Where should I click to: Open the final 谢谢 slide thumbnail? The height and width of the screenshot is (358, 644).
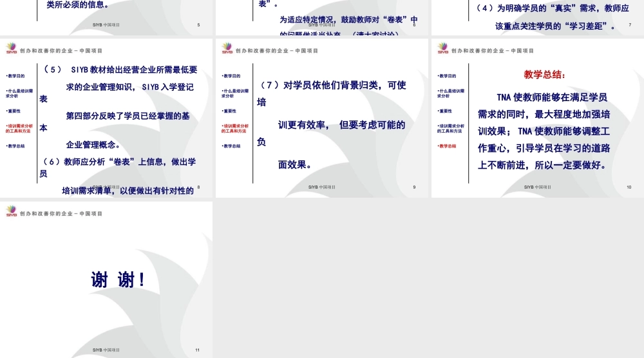pos(106,279)
